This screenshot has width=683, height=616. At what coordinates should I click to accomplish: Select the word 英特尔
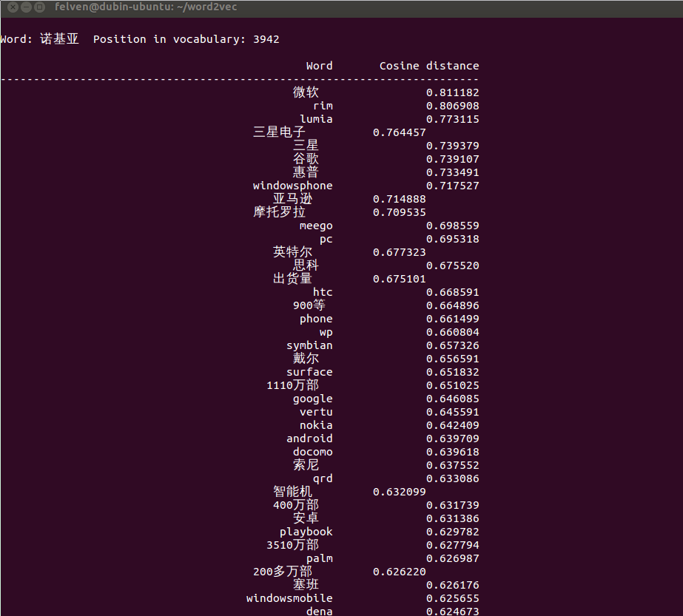[x=293, y=251]
